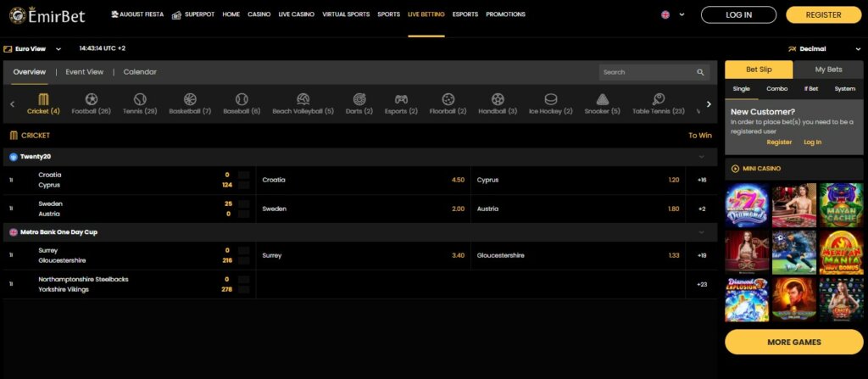Click the LOG IN button
This screenshot has width=868, height=379.
click(738, 15)
